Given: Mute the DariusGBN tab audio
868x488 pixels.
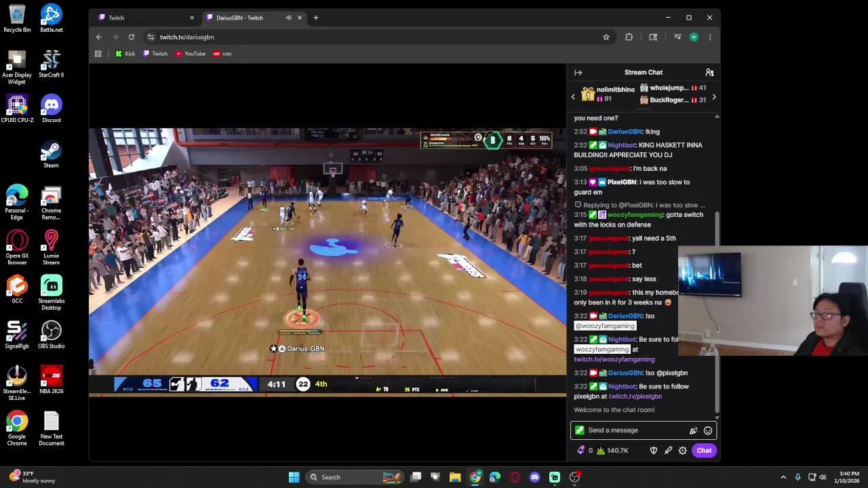Looking at the screenshot, I should [x=289, y=18].
